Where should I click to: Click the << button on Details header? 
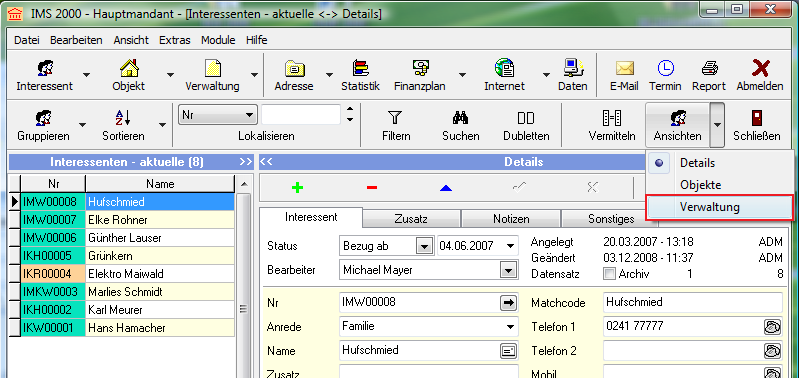266,162
